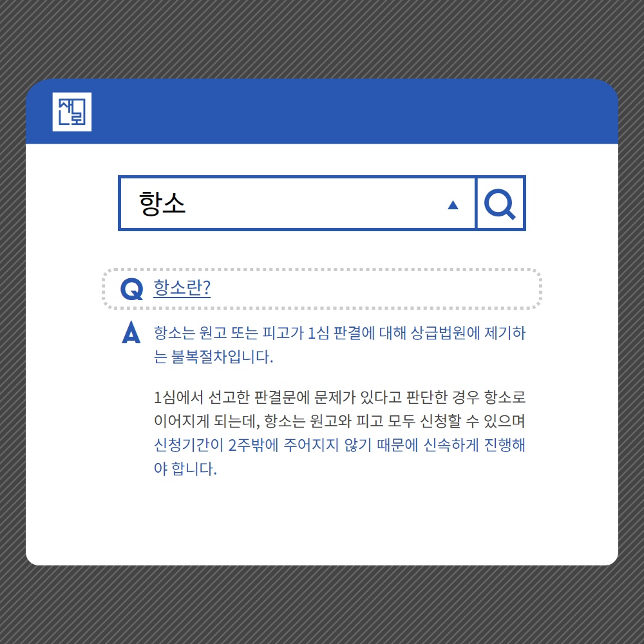Viewport: 644px width, 644px height.
Task: Click the large blue Q icon
Action: 132,289
